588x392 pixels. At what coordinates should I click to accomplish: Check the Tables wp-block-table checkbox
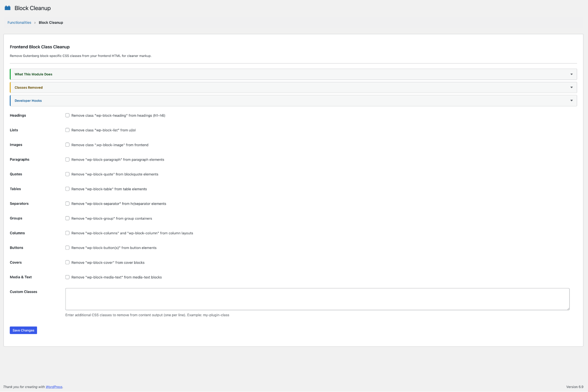pos(67,189)
